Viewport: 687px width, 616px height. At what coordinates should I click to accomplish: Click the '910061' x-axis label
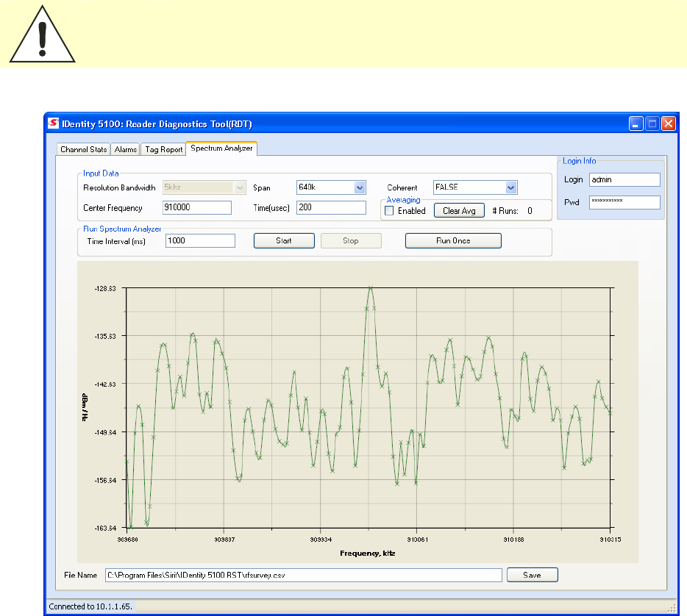point(417,540)
